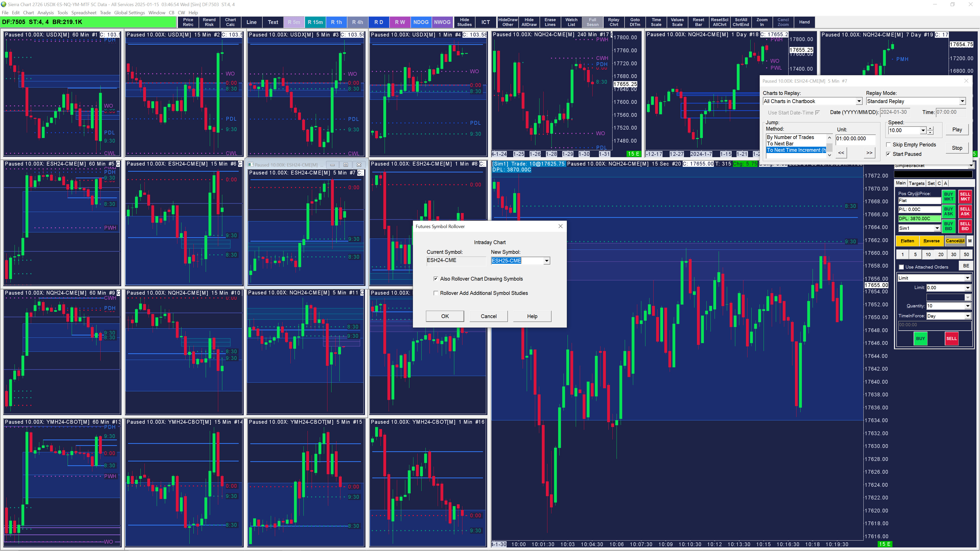Click OK in Futures Symbol Rollover dialog

click(x=445, y=316)
